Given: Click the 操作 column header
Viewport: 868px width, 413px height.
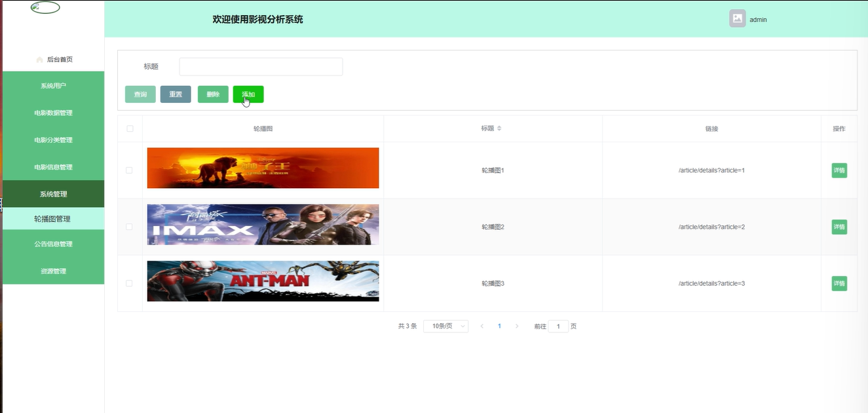Looking at the screenshot, I should tap(839, 128).
